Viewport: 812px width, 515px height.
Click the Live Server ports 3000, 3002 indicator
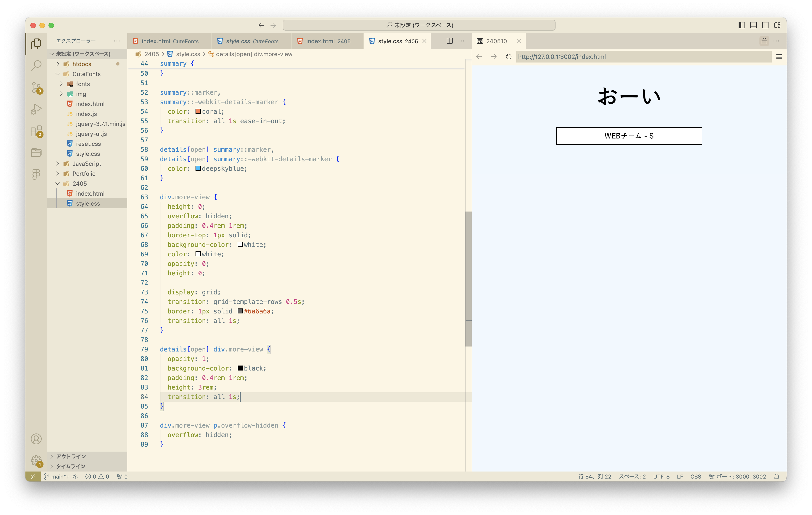(x=737, y=476)
